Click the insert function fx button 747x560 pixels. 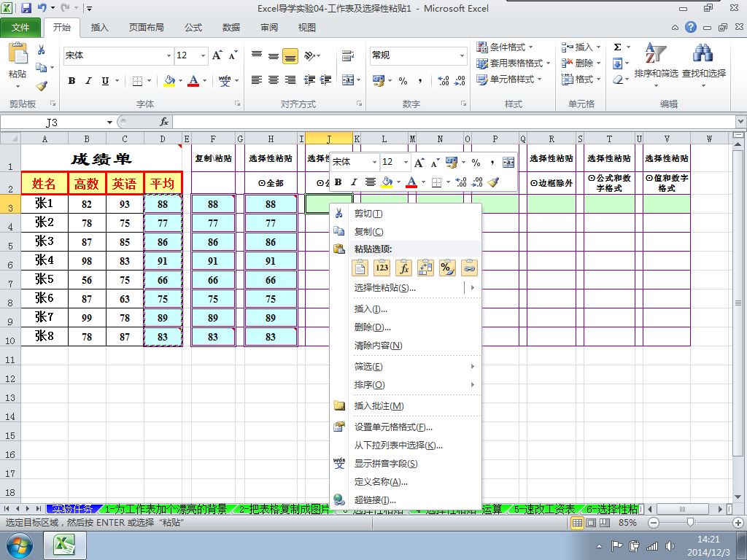[164, 122]
